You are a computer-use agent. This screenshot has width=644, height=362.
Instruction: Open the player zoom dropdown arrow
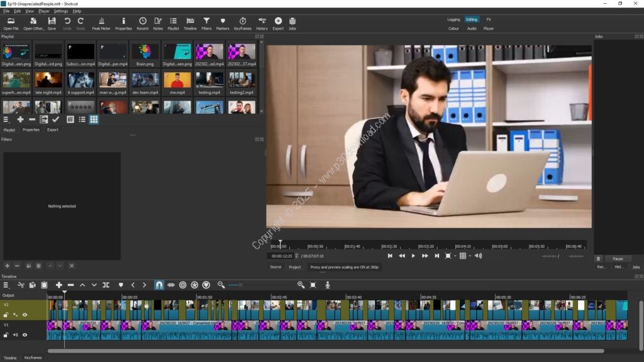click(455, 256)
